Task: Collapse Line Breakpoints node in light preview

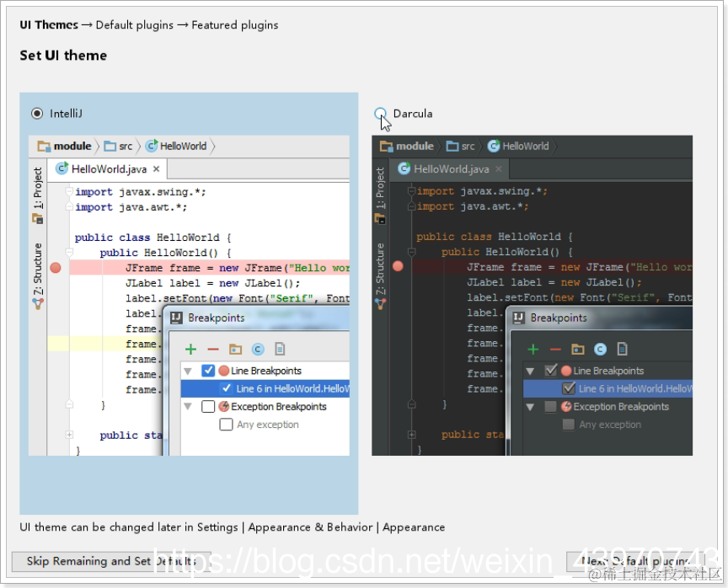Action: click(188, 371)
